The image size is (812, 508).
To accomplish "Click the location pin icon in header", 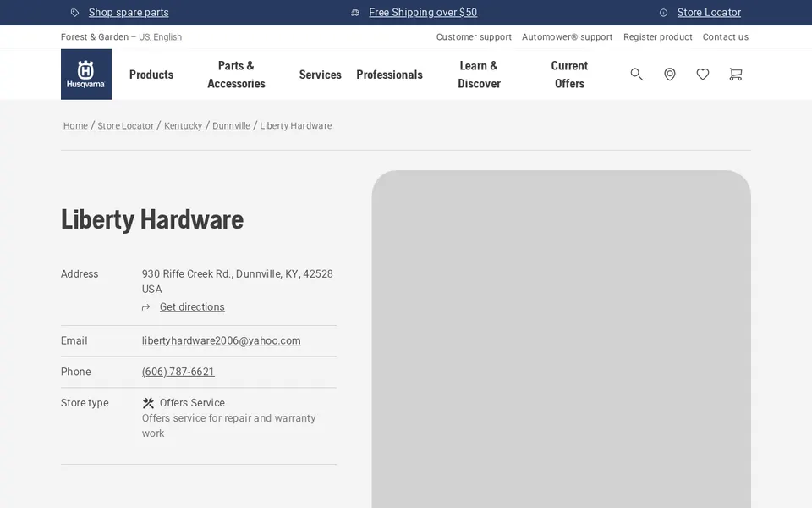I will [670, 75].
